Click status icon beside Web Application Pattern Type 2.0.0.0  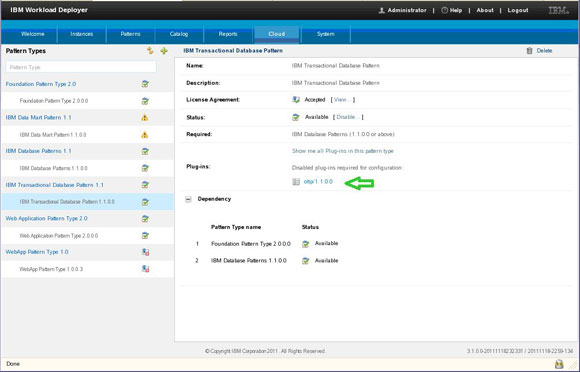coord(145,236)
